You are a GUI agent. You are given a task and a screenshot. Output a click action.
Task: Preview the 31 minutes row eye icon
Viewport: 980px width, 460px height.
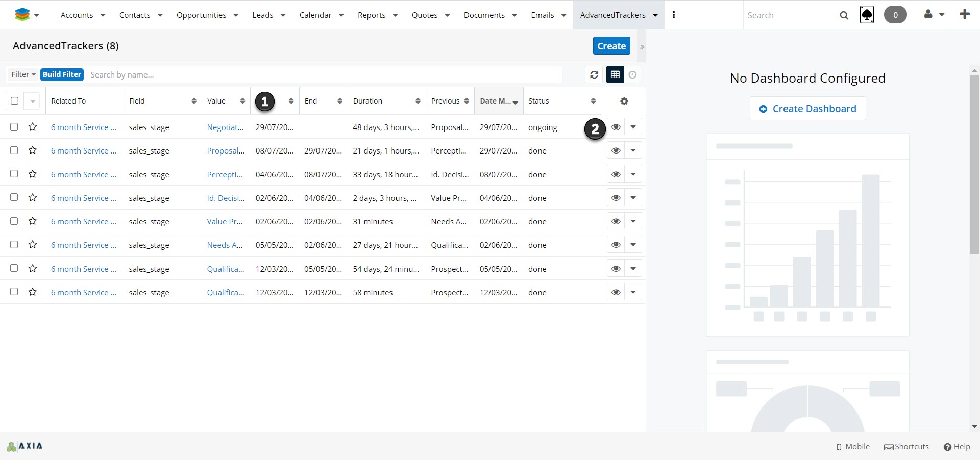(616, 221)
